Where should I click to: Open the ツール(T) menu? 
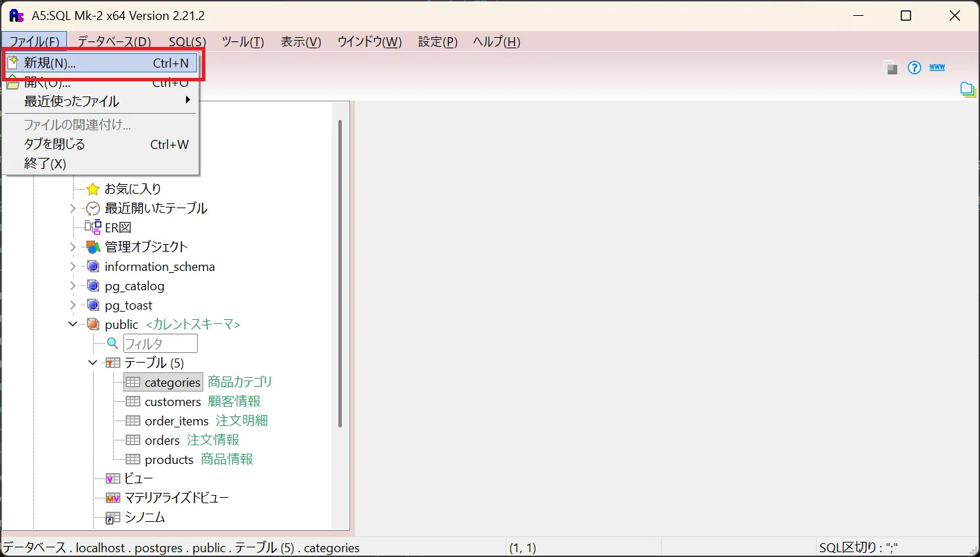pos(243,41)
